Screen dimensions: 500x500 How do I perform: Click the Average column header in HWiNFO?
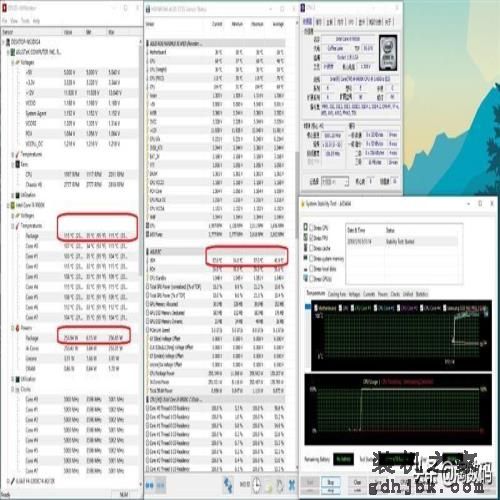click(278, 24)
